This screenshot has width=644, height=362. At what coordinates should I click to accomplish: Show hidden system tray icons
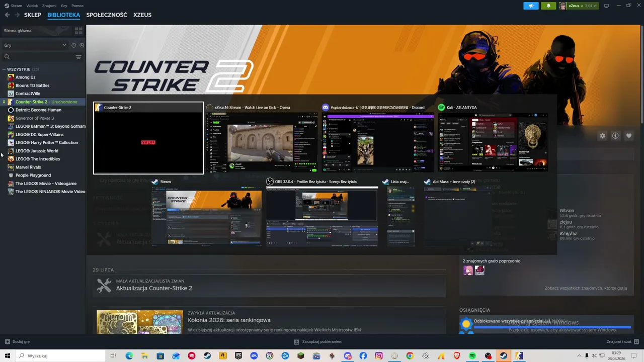579,356
